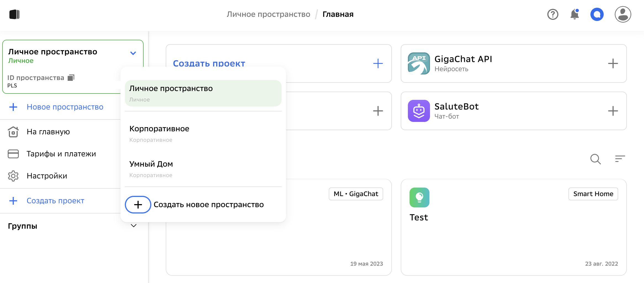The height and width of the screenshot is (283, 644).
Task: Click the Главная breadcrumb
Action: (x=338, y=14)
